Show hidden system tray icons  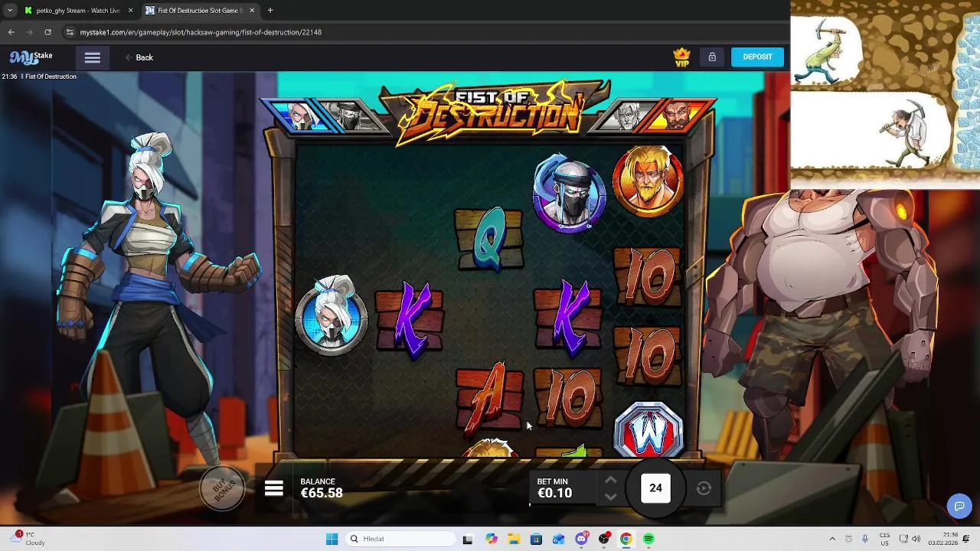[x=832, y=539]
